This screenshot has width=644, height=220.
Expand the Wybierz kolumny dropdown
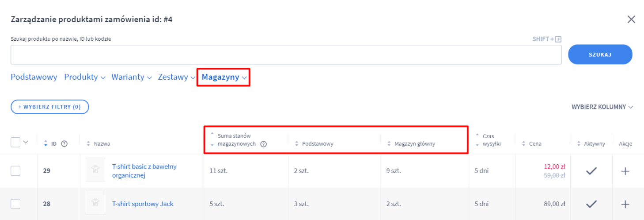602,107
